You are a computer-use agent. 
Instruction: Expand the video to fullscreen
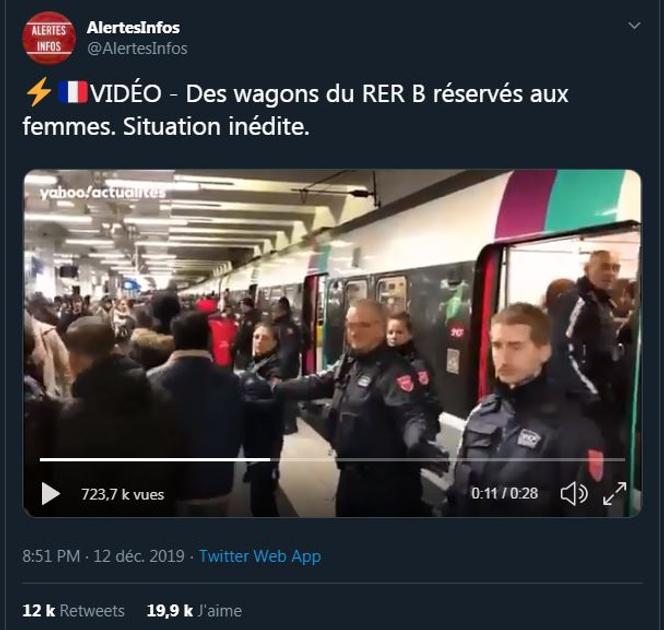coord(614,493)
